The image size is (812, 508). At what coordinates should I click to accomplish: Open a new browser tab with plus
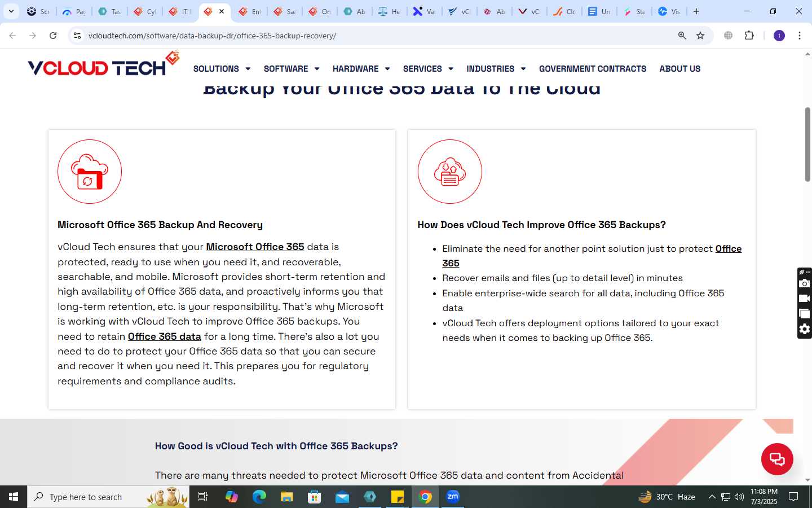click(696, 11)
